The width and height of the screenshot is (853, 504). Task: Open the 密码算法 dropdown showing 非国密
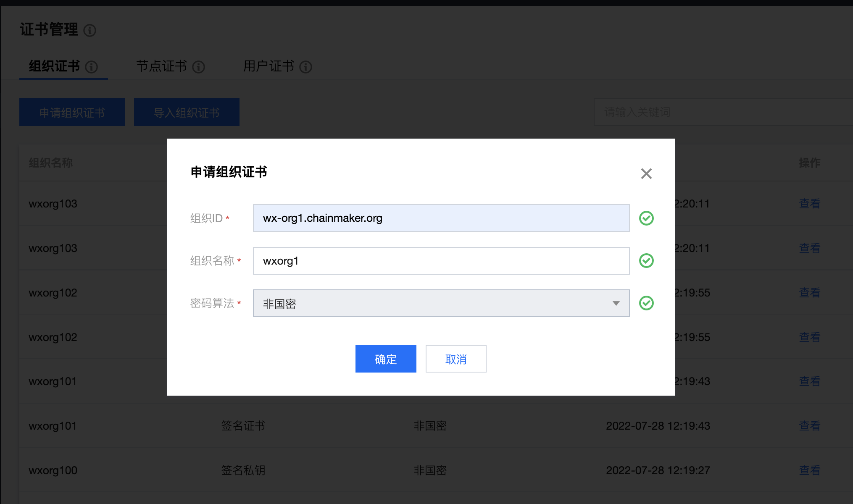[441, 303]
